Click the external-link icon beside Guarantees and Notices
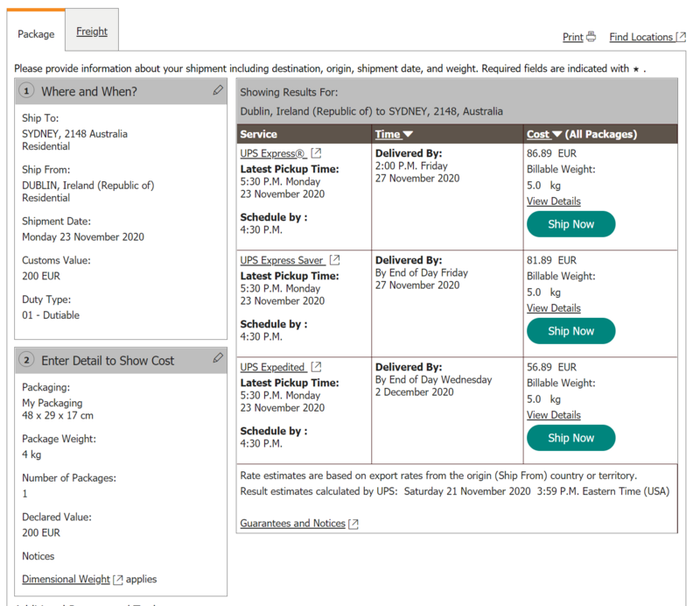This screenshot has width=700, height=606. tap(353, 524)
